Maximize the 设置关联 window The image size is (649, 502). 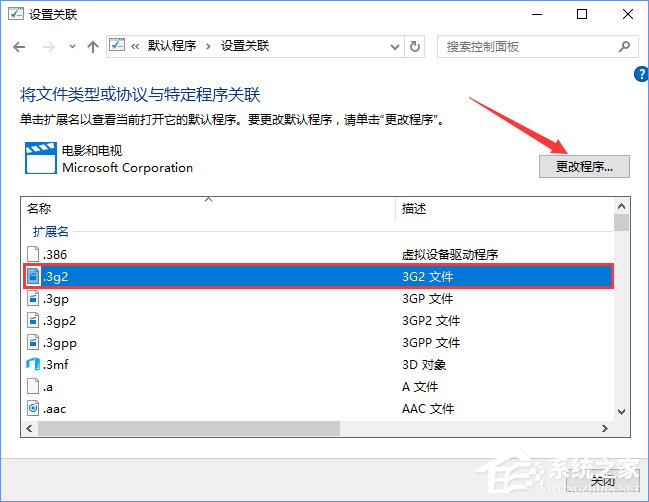(x=582, y=14)
